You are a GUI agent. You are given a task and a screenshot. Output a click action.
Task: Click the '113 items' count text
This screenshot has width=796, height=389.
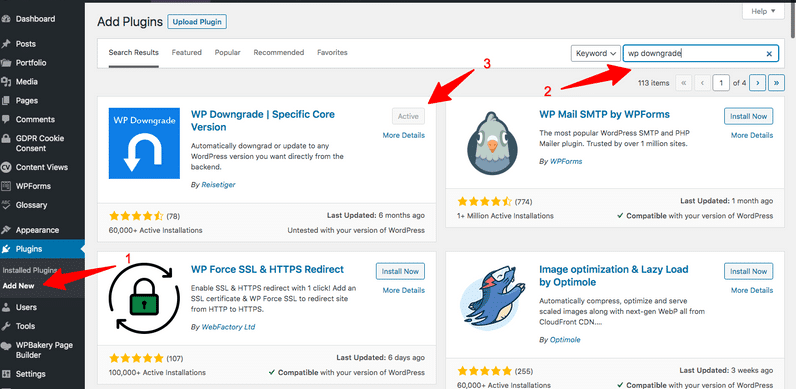click(x=653, y=83)
